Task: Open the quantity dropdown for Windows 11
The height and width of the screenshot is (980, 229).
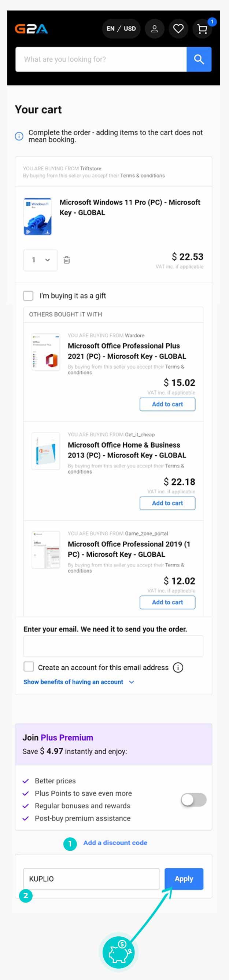Action: pos(40,260)
